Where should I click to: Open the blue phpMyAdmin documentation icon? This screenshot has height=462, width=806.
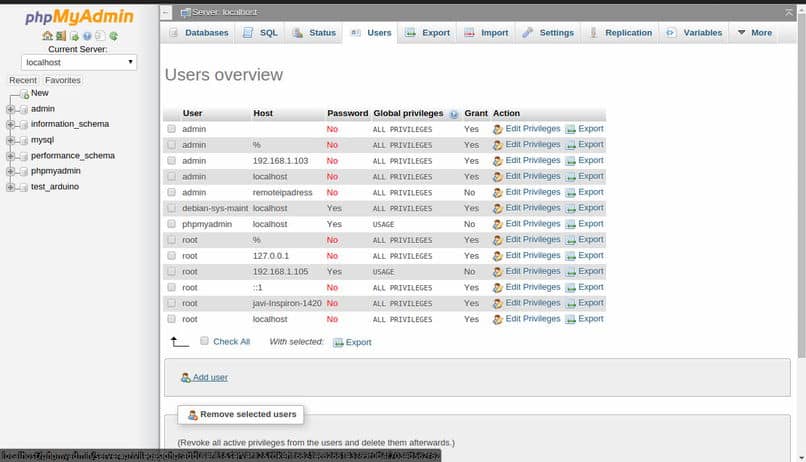(87, 36)
